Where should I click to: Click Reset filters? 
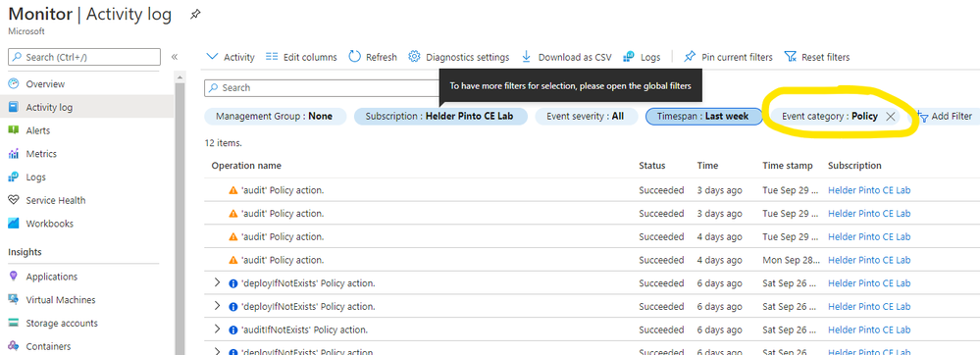[817, 57]
